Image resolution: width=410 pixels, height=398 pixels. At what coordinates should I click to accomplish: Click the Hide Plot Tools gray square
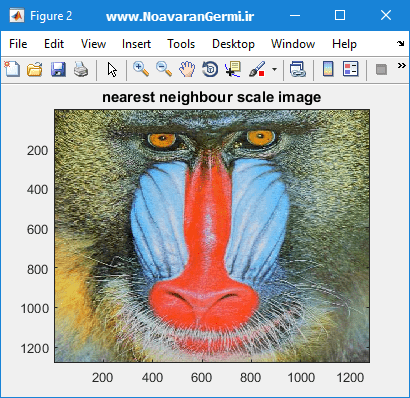click(x=381, y=70)
